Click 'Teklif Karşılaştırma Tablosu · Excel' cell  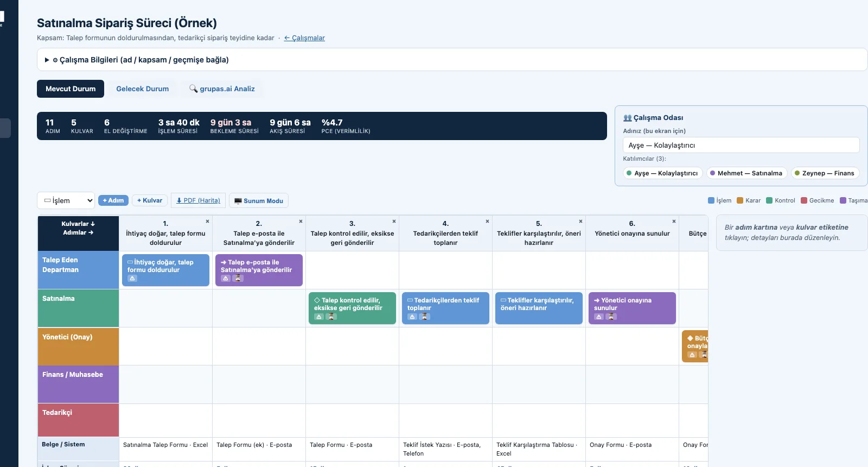539,449
